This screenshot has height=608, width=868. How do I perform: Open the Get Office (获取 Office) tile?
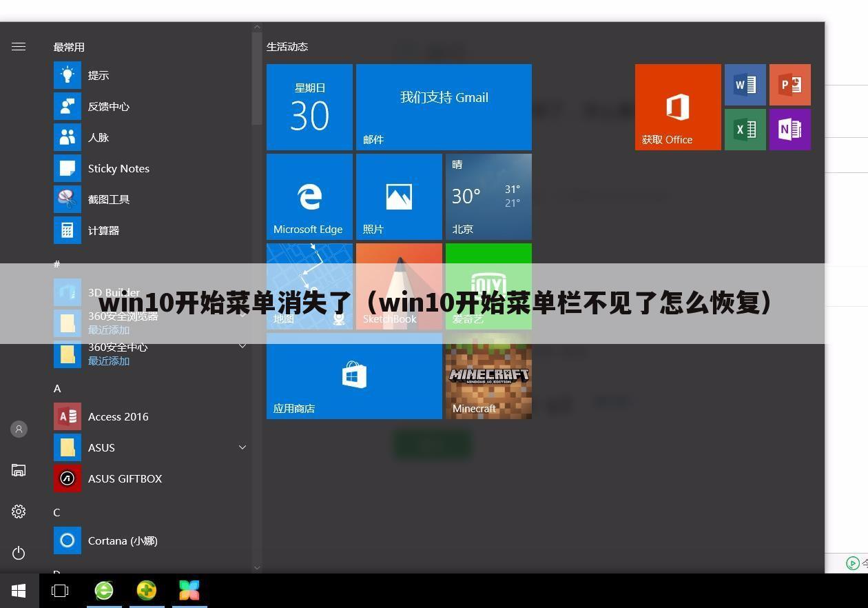tap(678, 107)
